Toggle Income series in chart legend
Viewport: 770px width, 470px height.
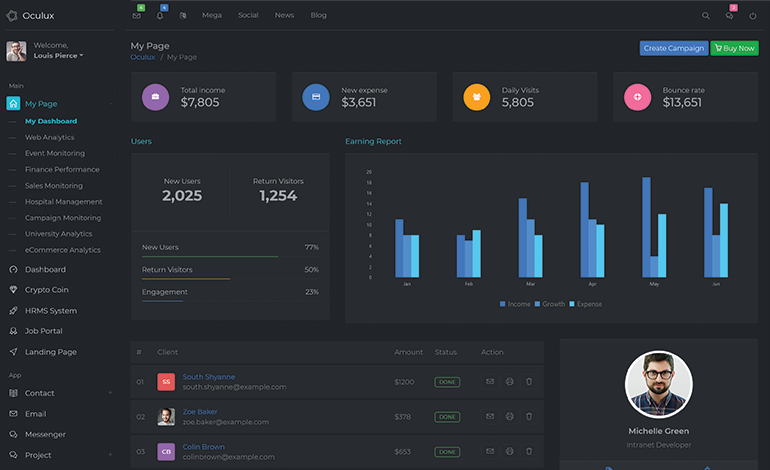click(515, 304)
